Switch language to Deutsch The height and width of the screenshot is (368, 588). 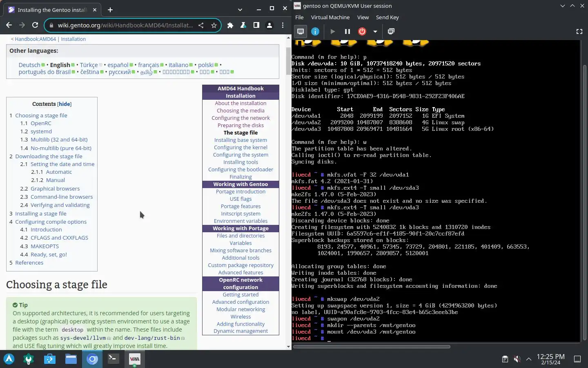pyautogui.click(x=29, y=65)
